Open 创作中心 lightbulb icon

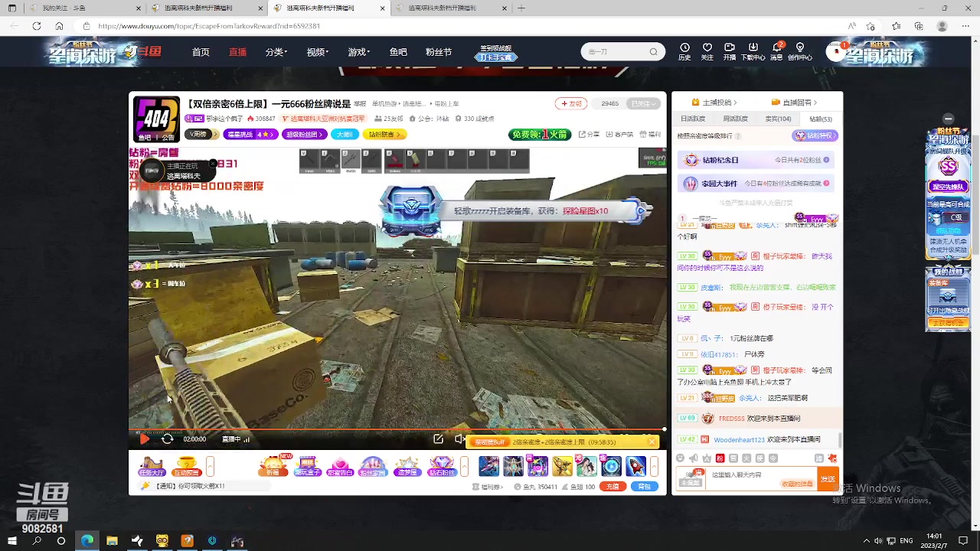pyautogui.click(x=800, y=51)
